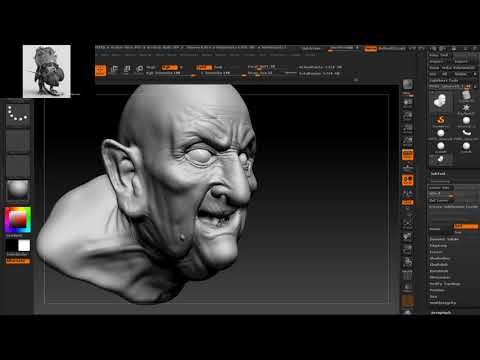Expand the Dynamic Subdiv section
The height and width of the screenshot is (360, 480).
click(444, 239)
